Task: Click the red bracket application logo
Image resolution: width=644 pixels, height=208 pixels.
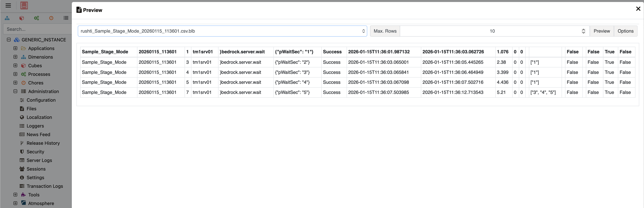Action: coord(24,5)
